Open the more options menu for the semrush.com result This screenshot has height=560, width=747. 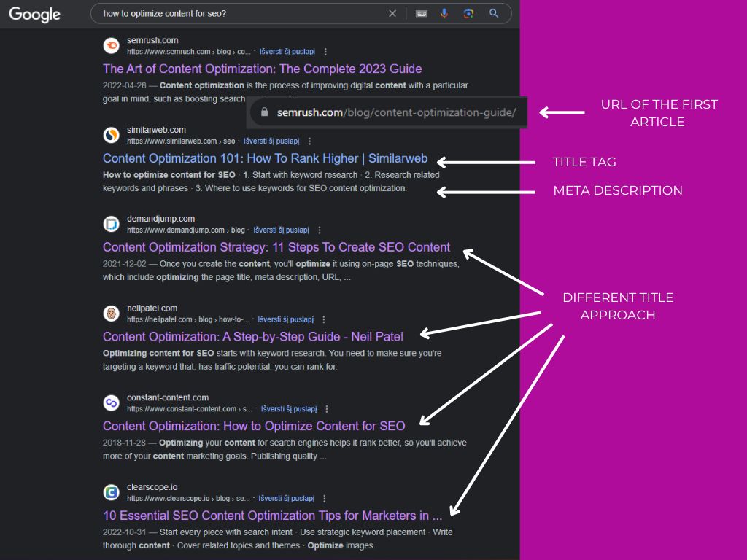click(325, 52)
